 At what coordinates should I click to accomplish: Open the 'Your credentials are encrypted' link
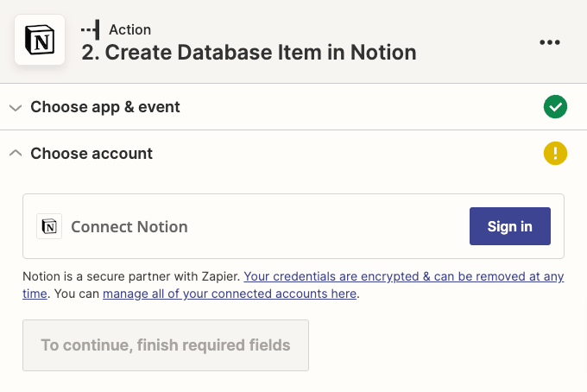[404, 276]
